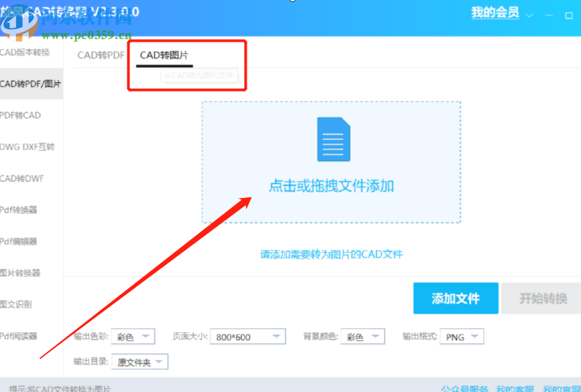Open 图文识别 sidebar item
Viewport: 581px width, 392px height.
(16, 304)
